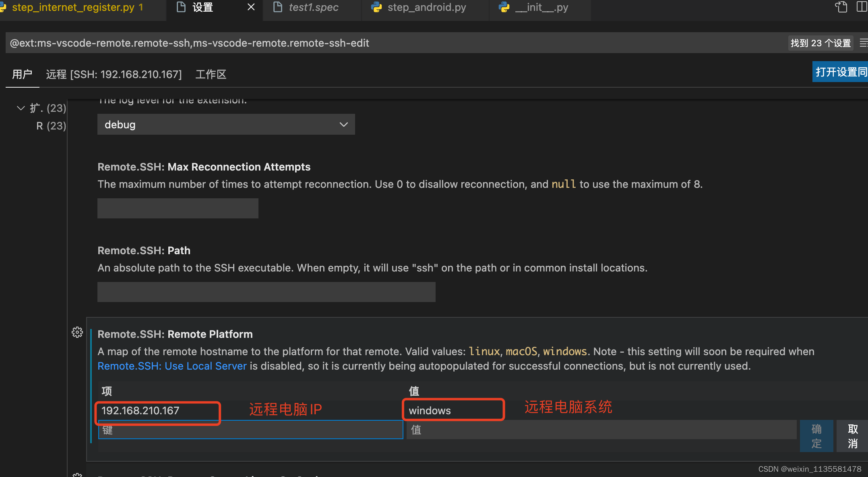
Task: Close the 设置 settings tab
Action: tap(251, 7)
